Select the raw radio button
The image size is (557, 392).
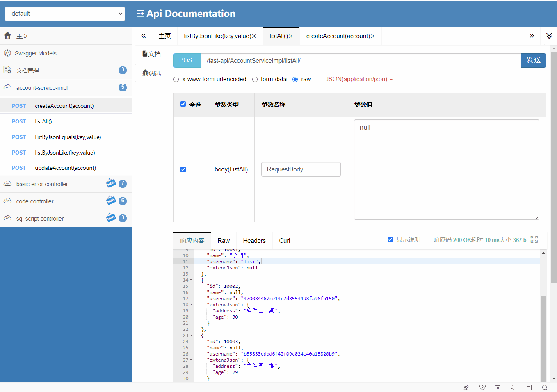(x=295, y=80)
